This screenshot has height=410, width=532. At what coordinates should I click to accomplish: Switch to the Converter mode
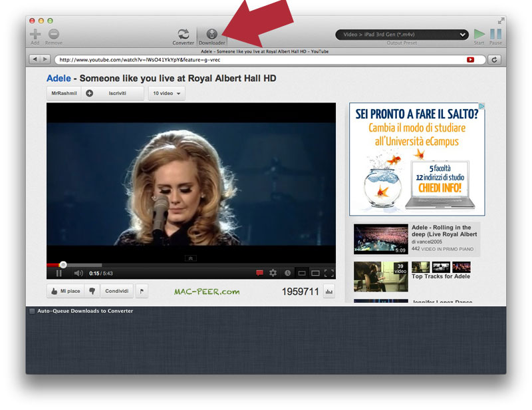point(184,37)
